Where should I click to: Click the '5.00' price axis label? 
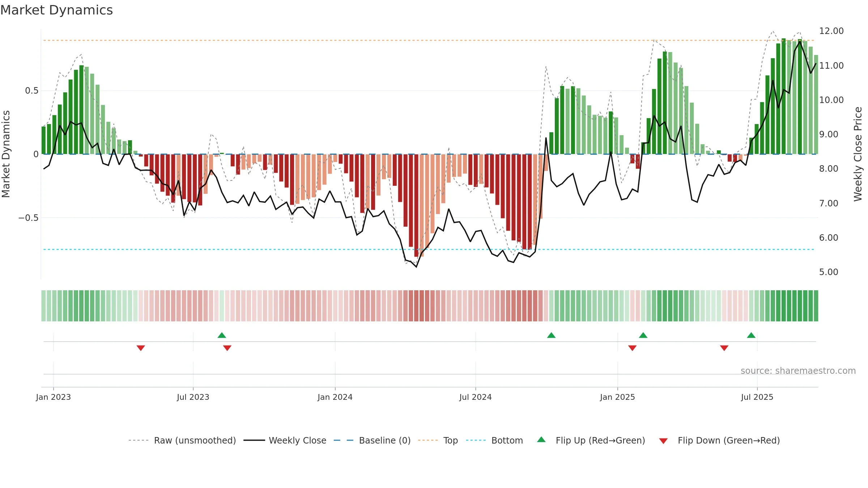tap(829, 272)
